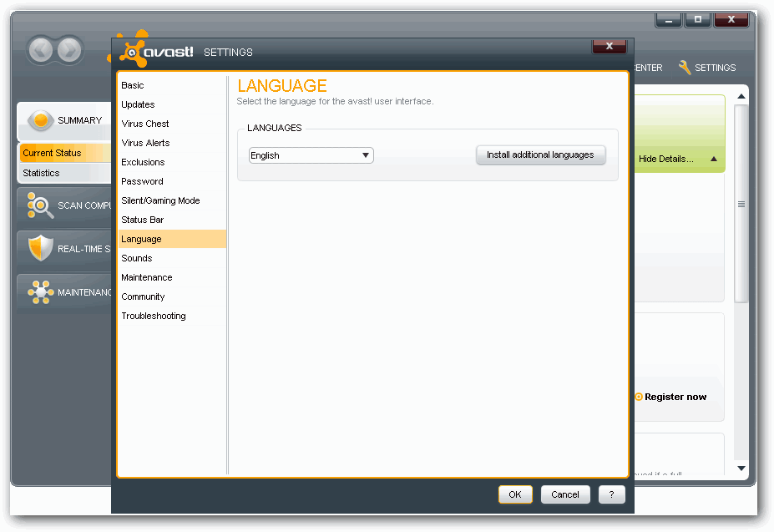Open Sounds settings page
774x532 pixels.
(x=171, y=258)
